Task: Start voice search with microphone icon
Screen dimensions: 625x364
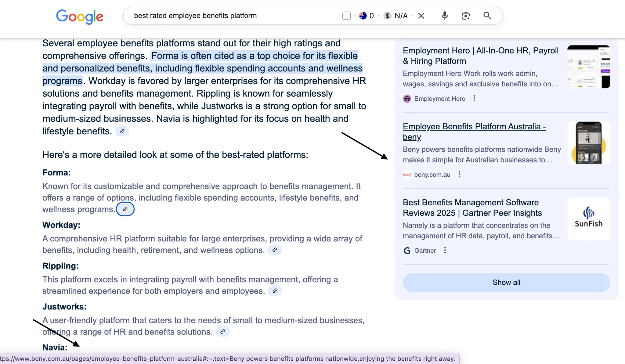Action: pyautogui.click(x=445, y=16)
